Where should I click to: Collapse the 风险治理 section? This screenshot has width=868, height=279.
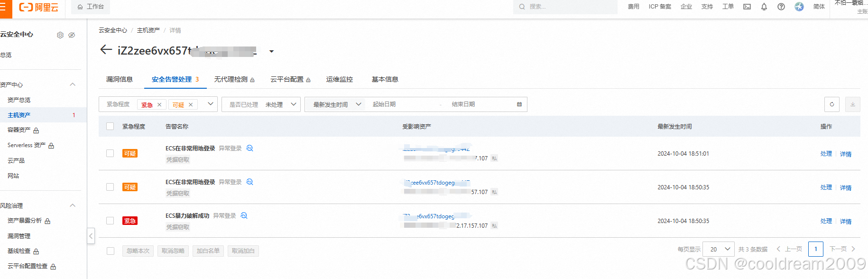[x=73, y=205]
